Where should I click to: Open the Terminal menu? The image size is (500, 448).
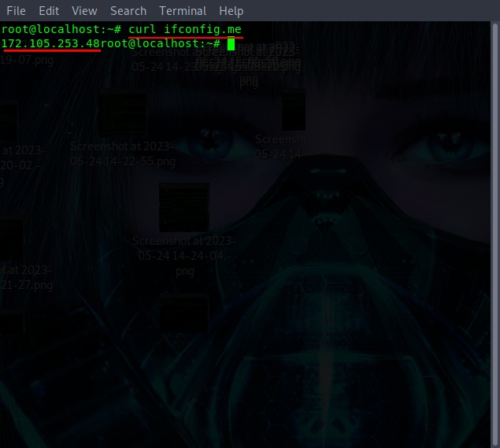point(183,11)
